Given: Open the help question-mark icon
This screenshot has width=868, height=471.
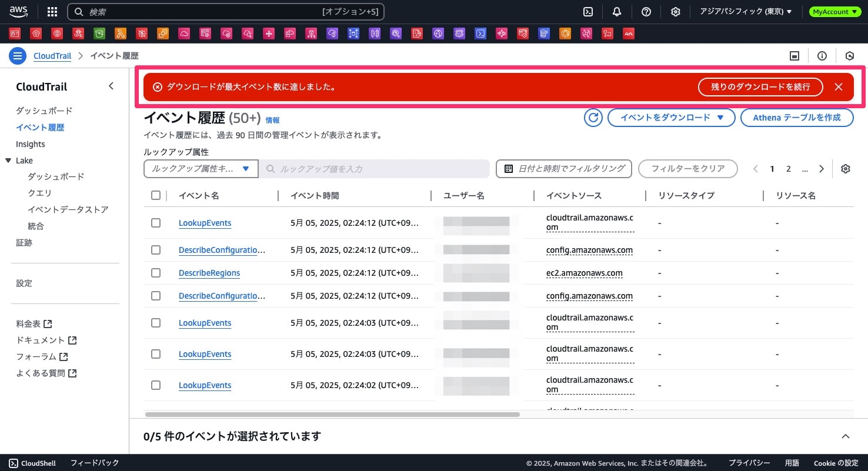Looking at the screenshot, I should point(646,12).
